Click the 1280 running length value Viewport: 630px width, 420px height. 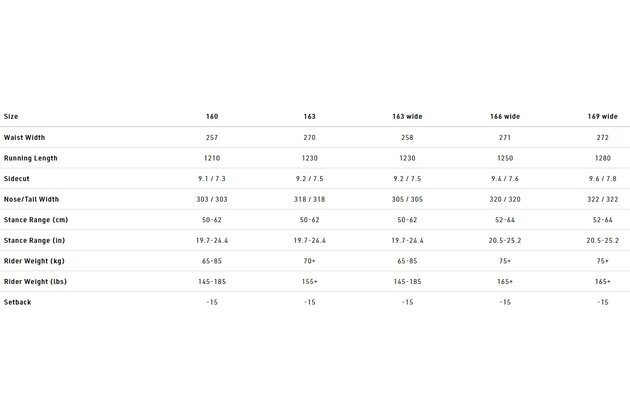pos(603,158)
